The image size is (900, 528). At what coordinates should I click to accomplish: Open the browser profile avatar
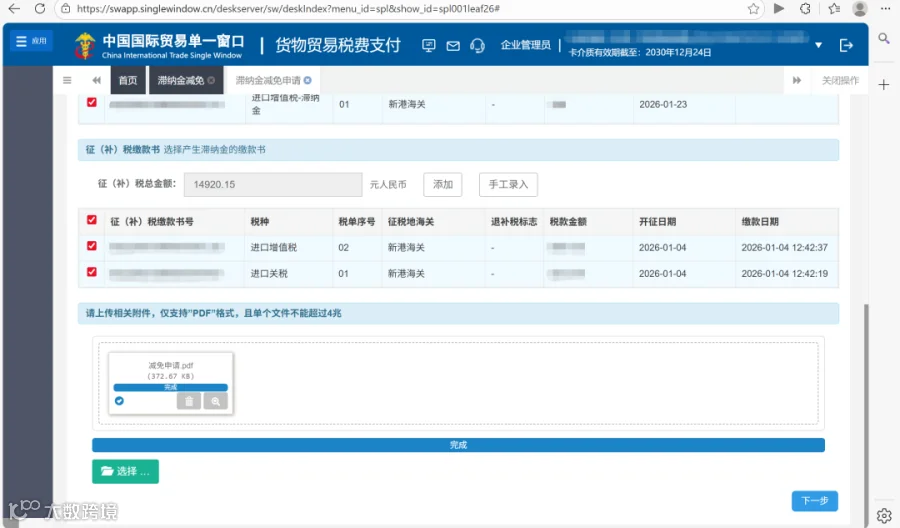(x=859, y=9)
